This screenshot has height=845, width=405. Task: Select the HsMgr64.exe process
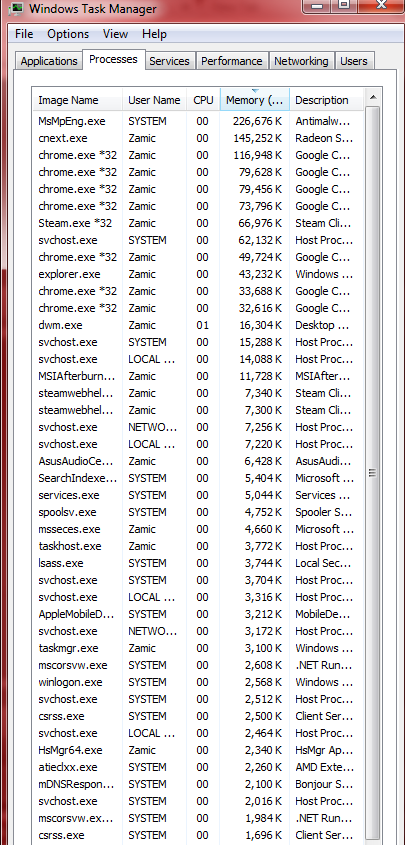coord(198,750)
